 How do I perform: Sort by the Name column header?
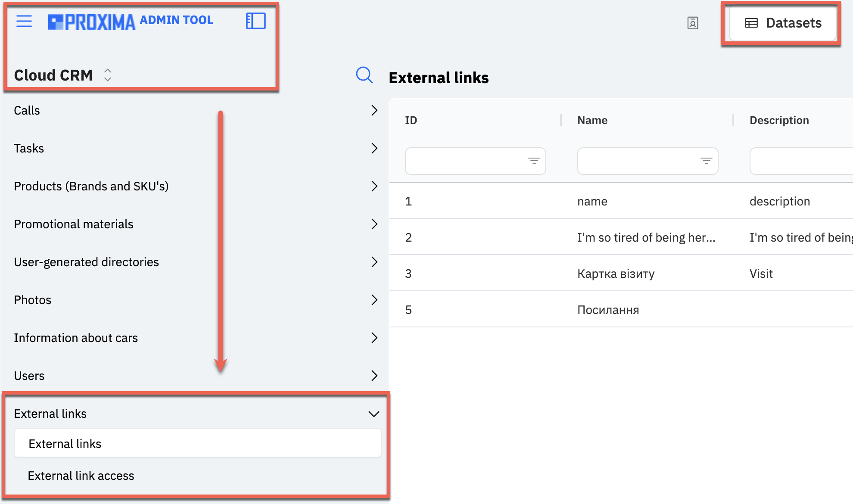(x=592, y=120)
